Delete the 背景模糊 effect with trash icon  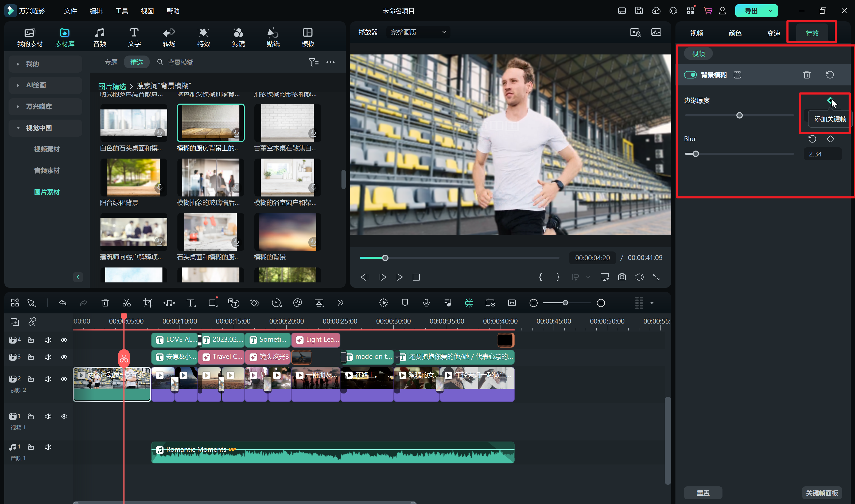point(807,75)
